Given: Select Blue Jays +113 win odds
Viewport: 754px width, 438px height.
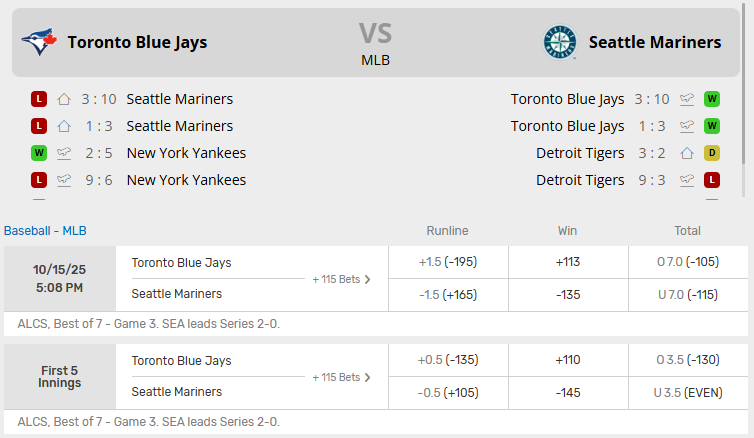Looking at the screenshot, I should tap(568, 262).
